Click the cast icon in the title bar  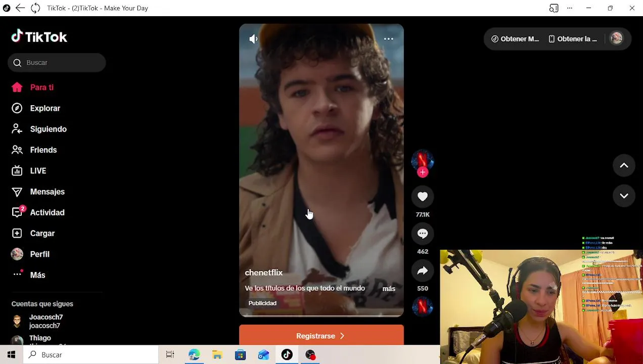coord(554,8)
